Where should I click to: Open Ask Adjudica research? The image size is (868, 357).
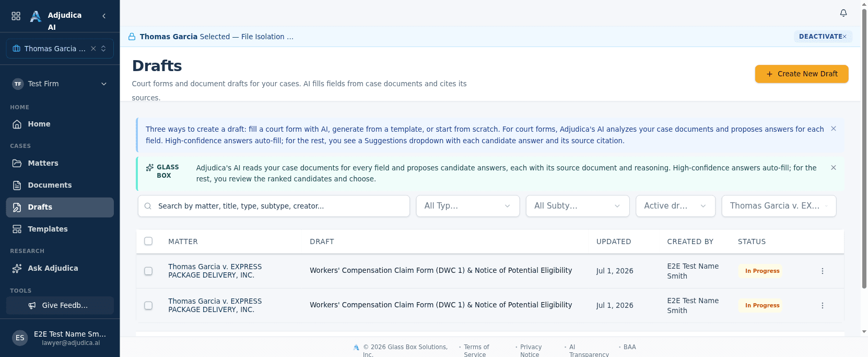(x=60, y=268)
